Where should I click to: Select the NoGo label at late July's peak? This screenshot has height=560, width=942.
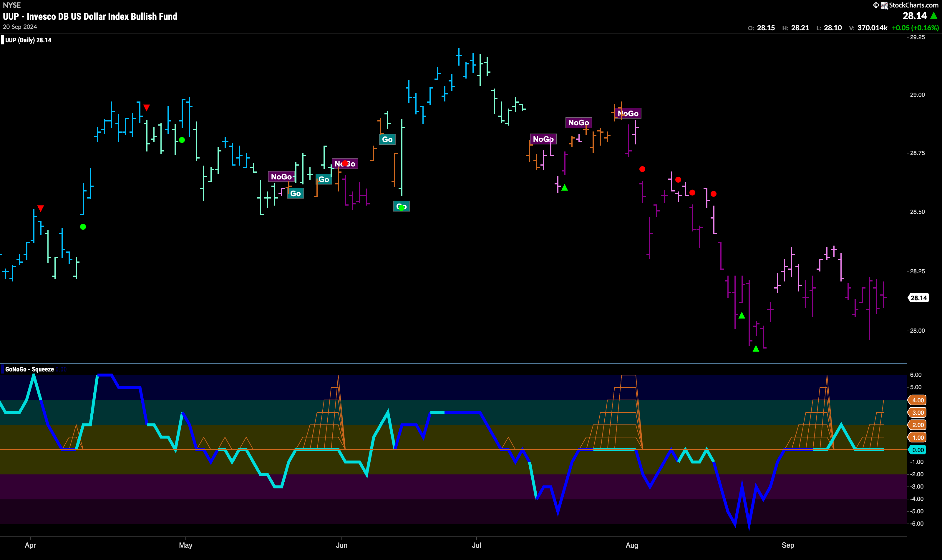tap(628, 113)
